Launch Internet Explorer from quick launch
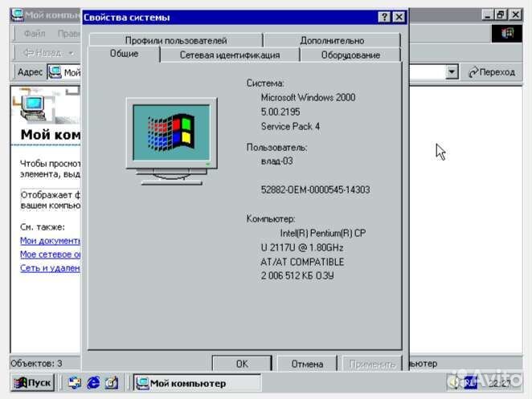Screen dimensions: 532x399 (x=93, y=383)
